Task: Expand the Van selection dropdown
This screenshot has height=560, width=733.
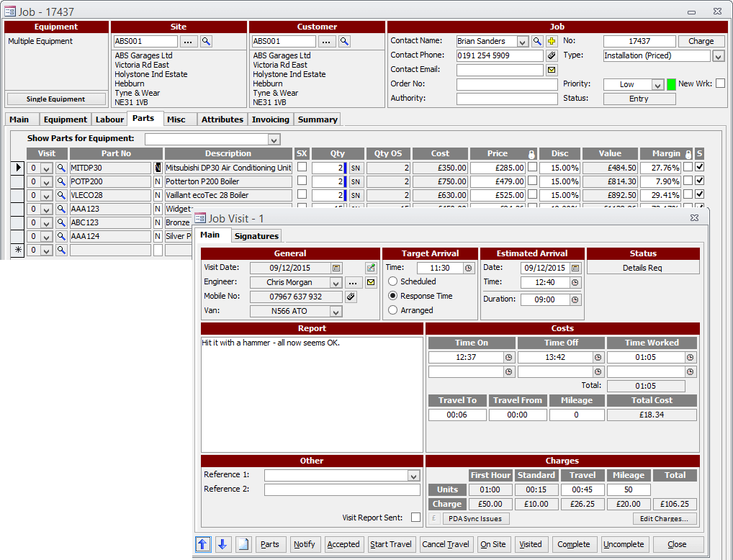Action: click(x=336, y=310)
